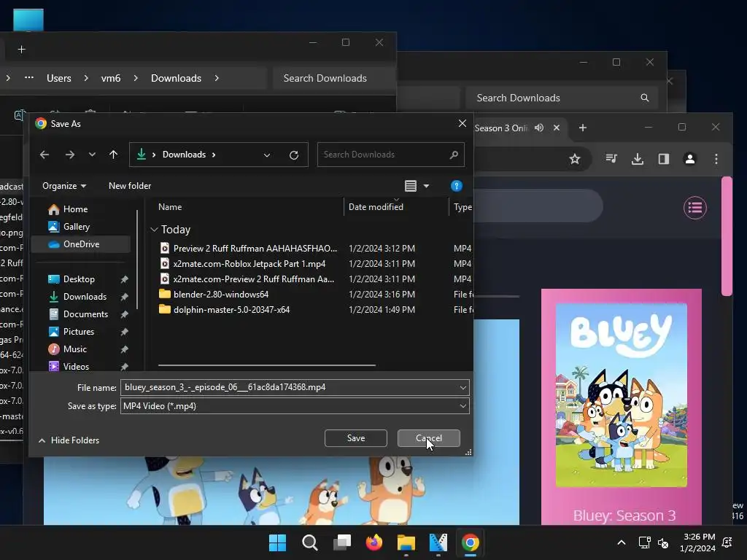This screenshot has width=747, height=560.
Task: Click Users in Explorer breadcrumb
Action: pos(58,78)
